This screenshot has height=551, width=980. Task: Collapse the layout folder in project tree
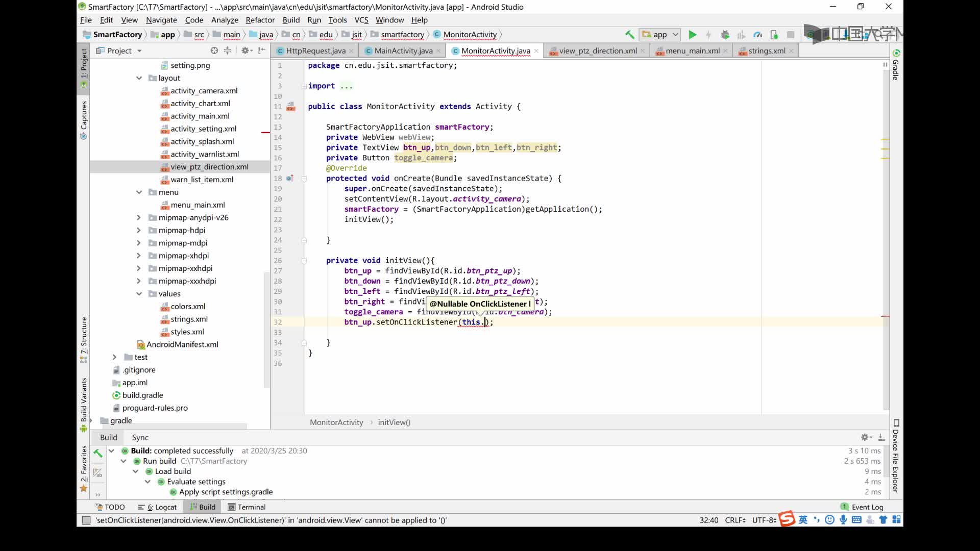(139, 78)
